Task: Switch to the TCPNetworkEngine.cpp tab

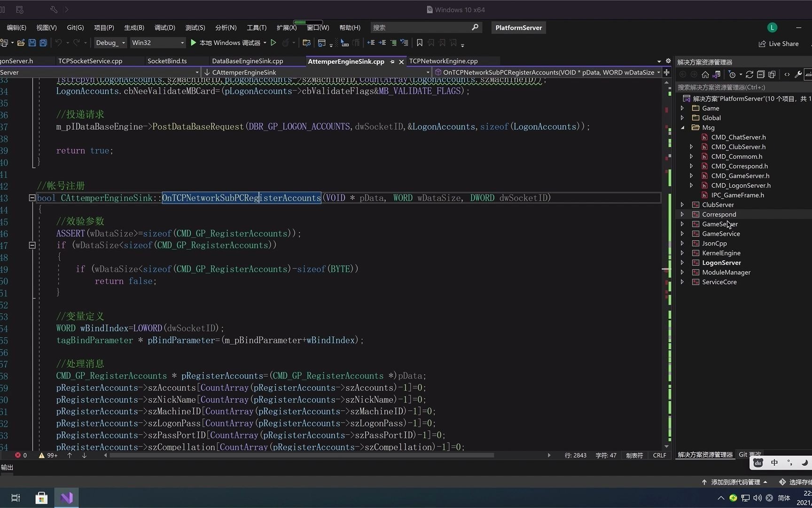Action: point(443,61)
